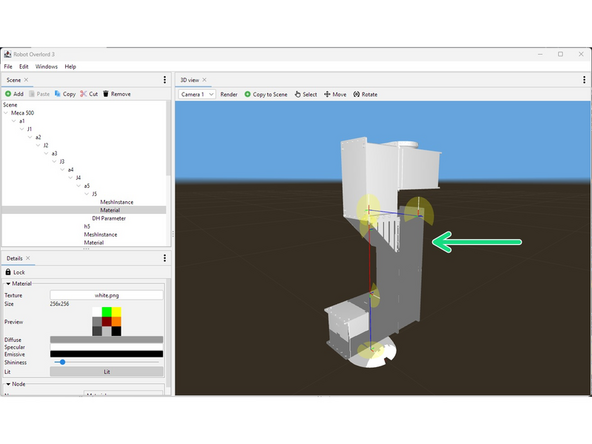Click the Remove trash icon
The image size is (592, 444).
click(x=106, y=94)
